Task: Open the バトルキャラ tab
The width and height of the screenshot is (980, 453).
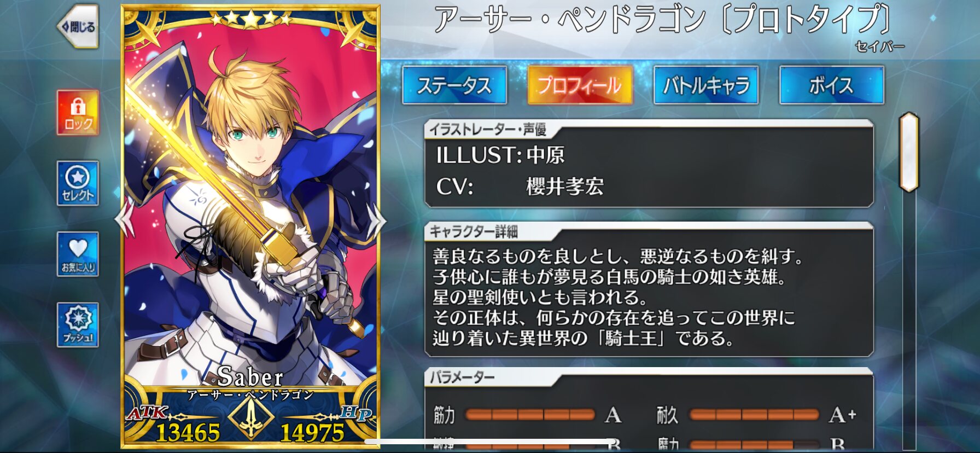Action: (706, 85)
